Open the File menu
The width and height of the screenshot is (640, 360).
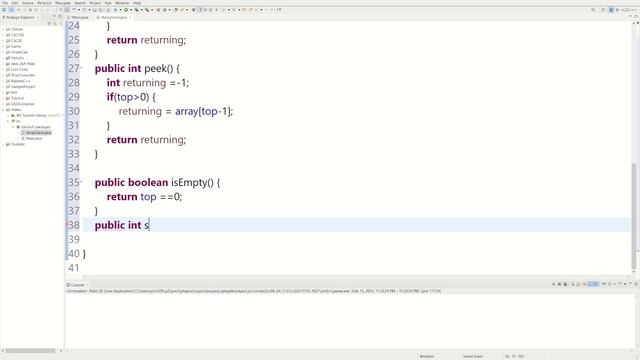click(x=5, y=3)
